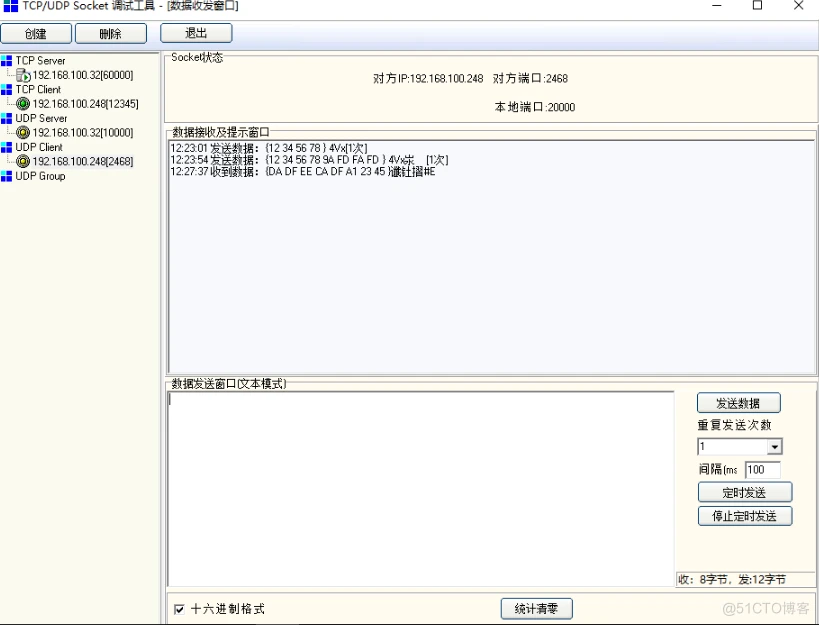Click the 删除 delete button
The height and width of the screenshot is (625, 819).
pyautogui.click(x=110, y=33)
